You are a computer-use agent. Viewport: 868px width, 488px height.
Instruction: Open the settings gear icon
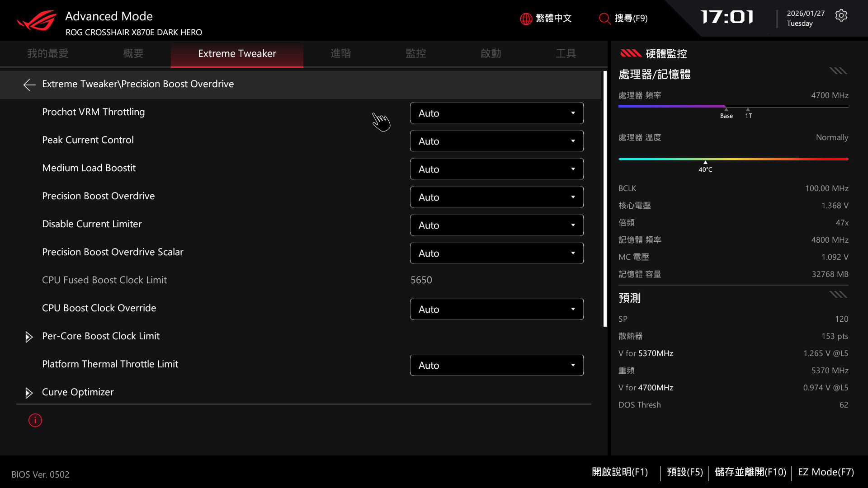pyautogui.click(x=841, y=16)
